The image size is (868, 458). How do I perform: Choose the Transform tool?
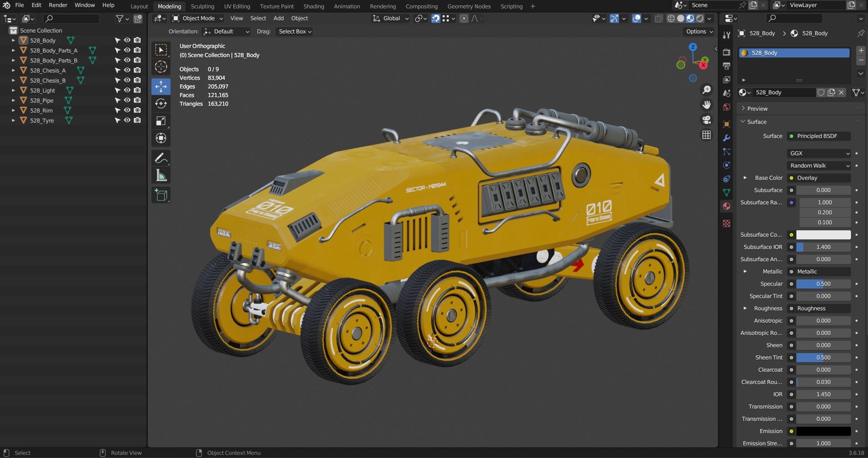point(161,138)
